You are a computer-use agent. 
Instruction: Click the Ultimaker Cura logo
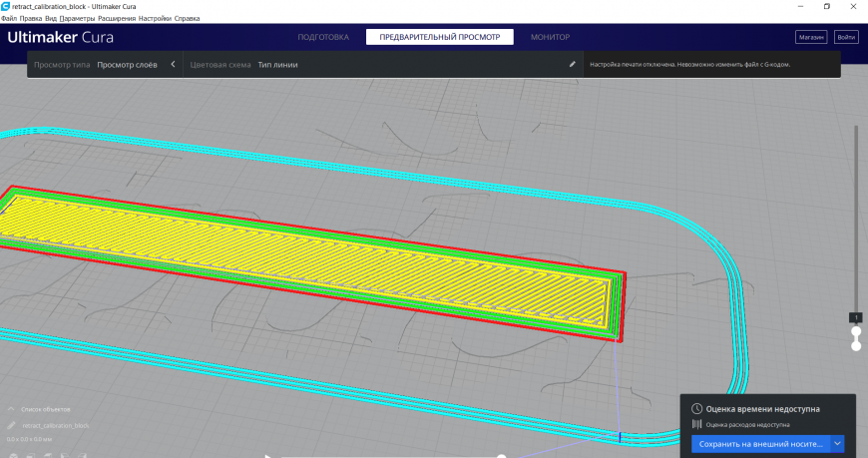60,37
